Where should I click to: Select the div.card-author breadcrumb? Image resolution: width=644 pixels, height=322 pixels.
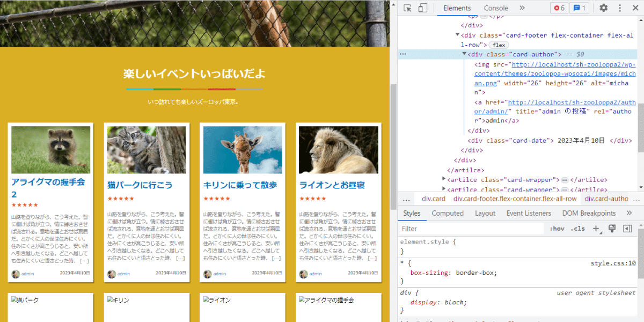tap(606, 199)
